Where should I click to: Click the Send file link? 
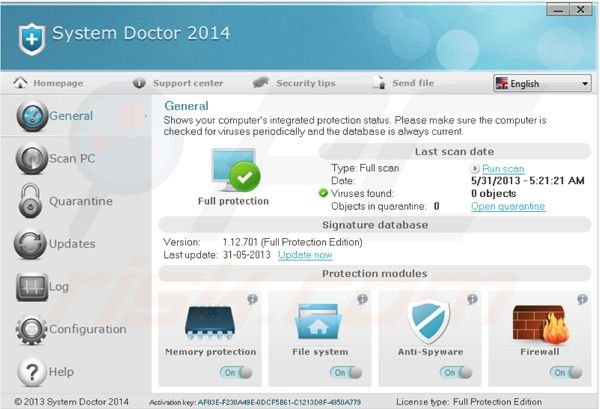pyautogui.click(x=413, y=83)
